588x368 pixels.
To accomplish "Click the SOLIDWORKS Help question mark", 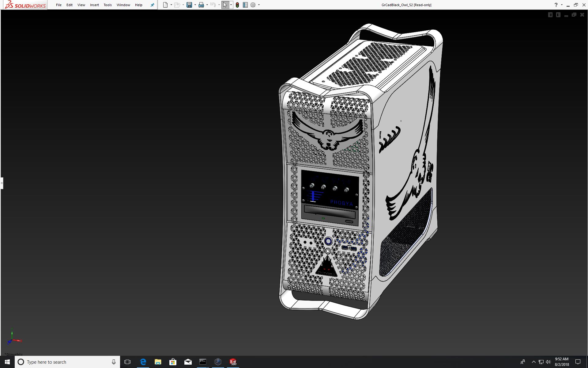I will (556, 5).
